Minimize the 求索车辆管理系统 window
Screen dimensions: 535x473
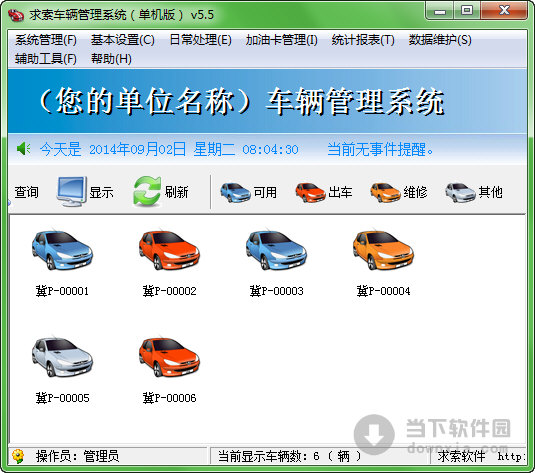(x=440, y=11)
